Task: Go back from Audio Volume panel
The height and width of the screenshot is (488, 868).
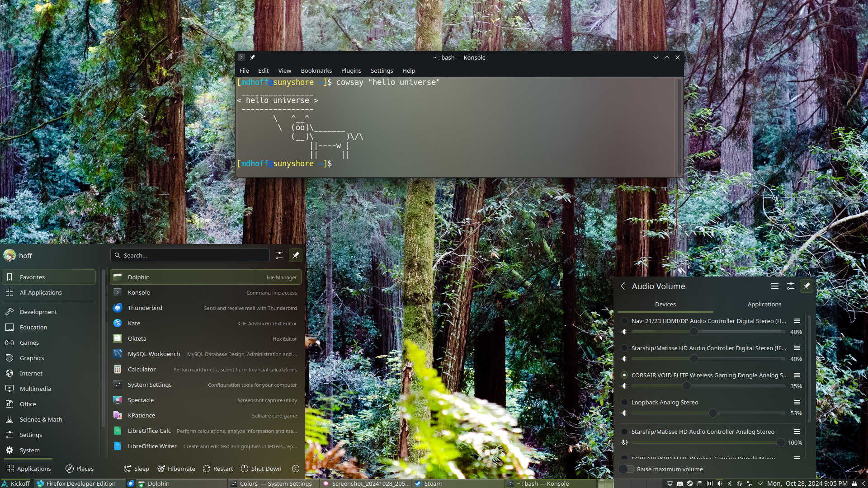Action: (x=623, y=286)
